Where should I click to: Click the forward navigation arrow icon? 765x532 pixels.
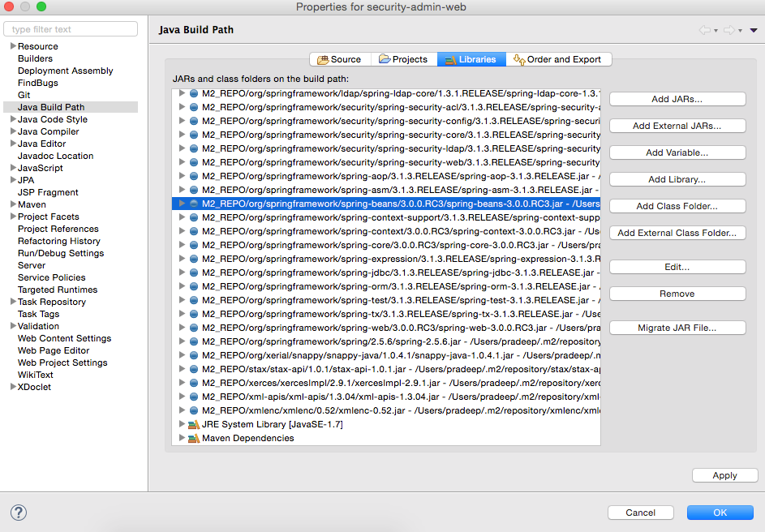coord(728,30)
